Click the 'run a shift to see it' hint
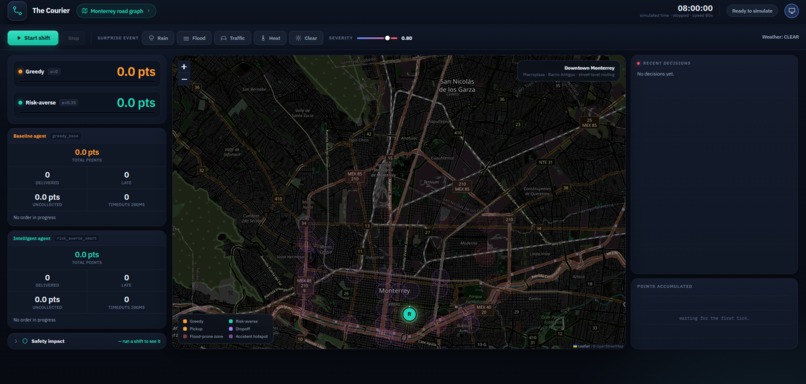Screen dimensions: 806x384 pos(139,341)
